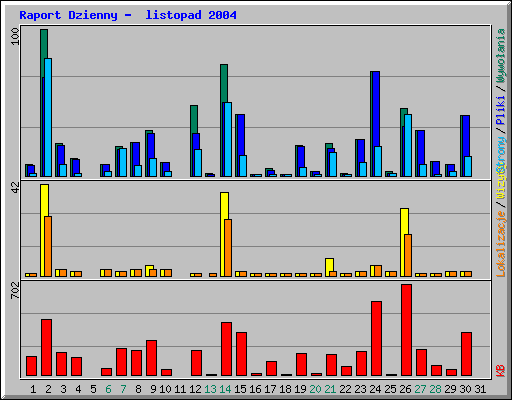Click the title "Raport Dzienny - listopad 2004"
Image resolution: width=512 pixels, height=400 pixels.
tap(128, 15)
